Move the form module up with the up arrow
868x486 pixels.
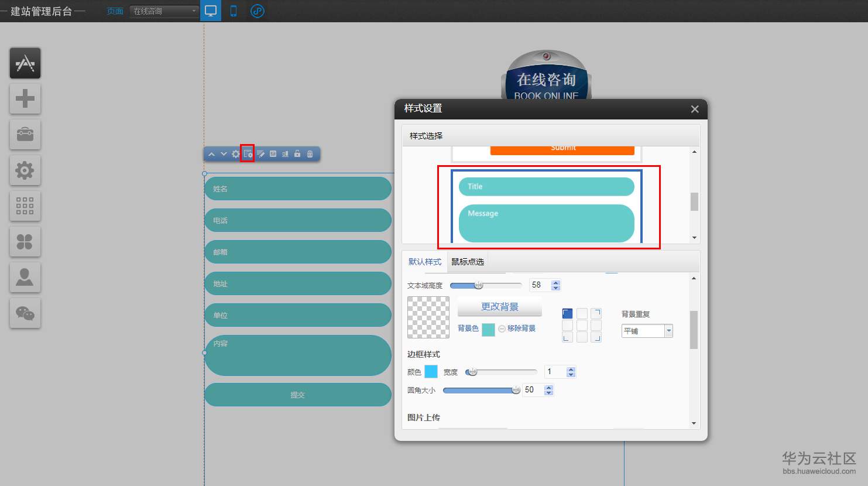coord(211,154)
